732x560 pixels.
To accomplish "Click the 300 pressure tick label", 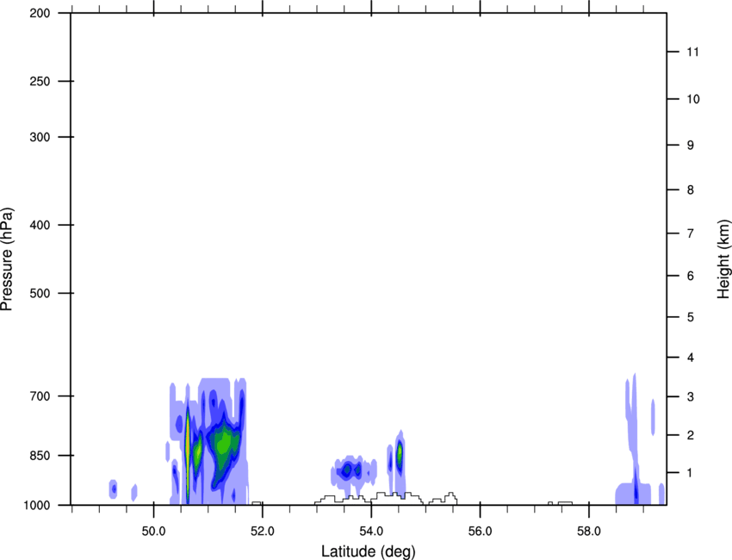I will coord(40,137).
